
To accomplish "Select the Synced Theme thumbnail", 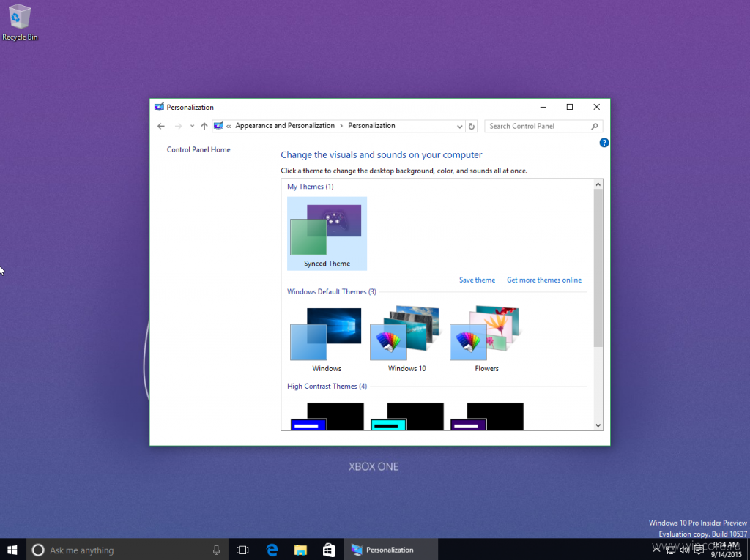I will [327, 234].
